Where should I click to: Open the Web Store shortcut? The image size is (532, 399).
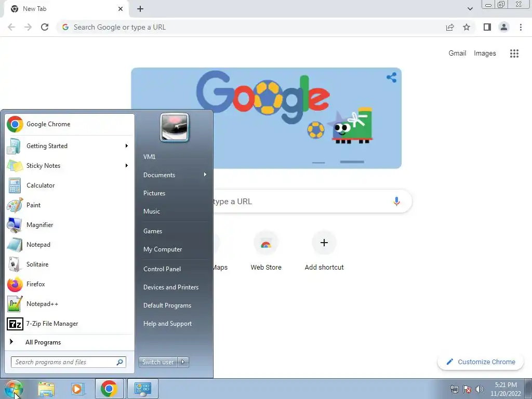point(266,251)
